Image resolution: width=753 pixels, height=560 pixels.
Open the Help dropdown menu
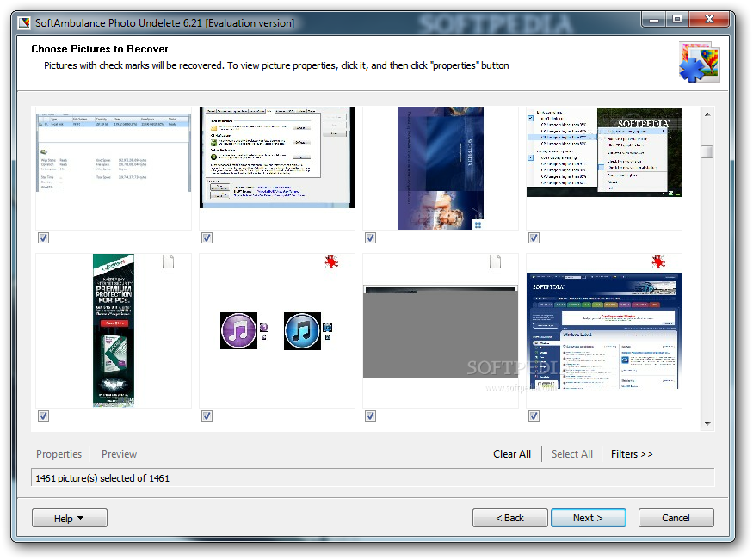[x=70, y=518]
